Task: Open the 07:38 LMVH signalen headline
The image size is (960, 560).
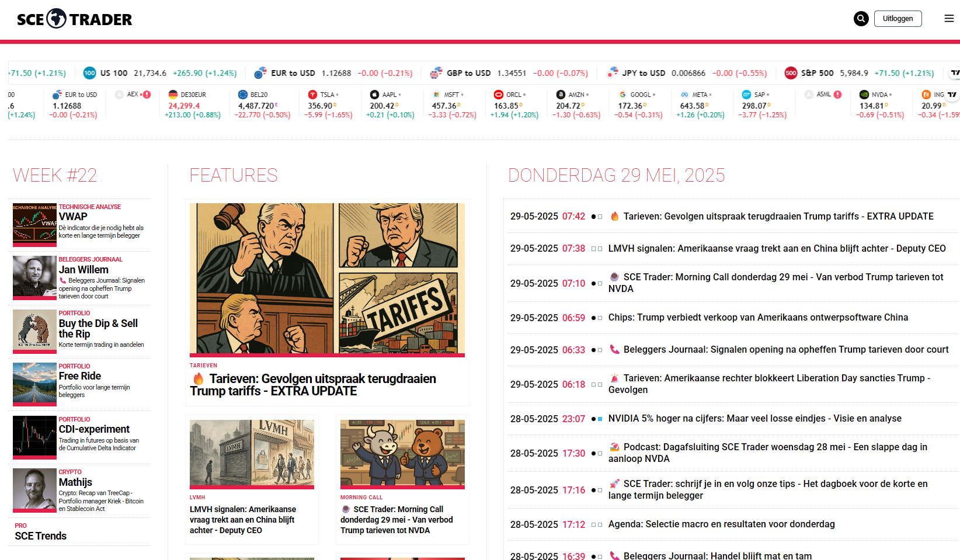Action: pyautogui.click(x=777, y=248)
